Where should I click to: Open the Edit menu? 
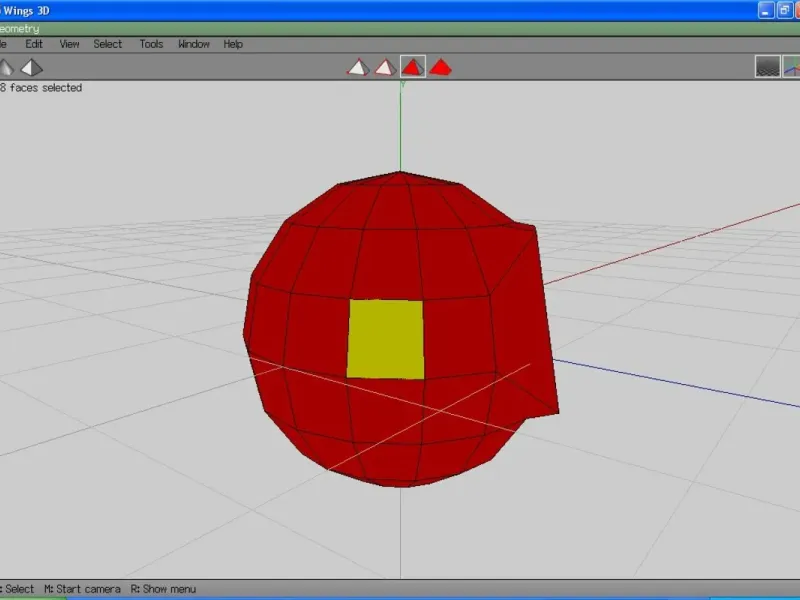click(34, 44)
